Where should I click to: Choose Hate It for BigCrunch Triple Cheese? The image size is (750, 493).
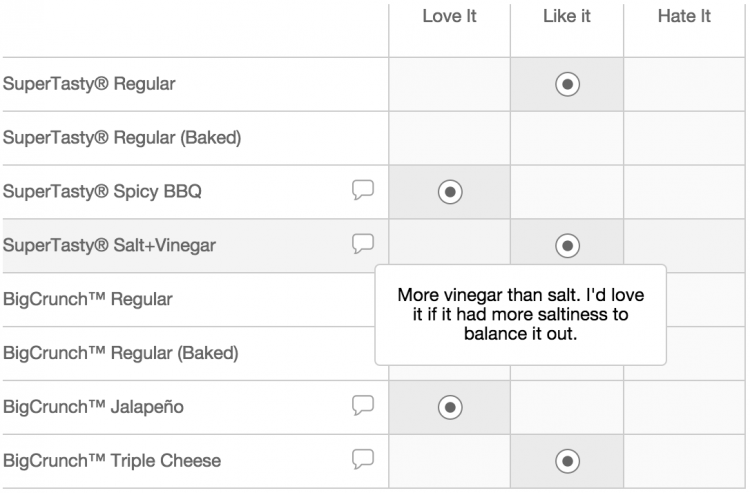pos(684,461)
